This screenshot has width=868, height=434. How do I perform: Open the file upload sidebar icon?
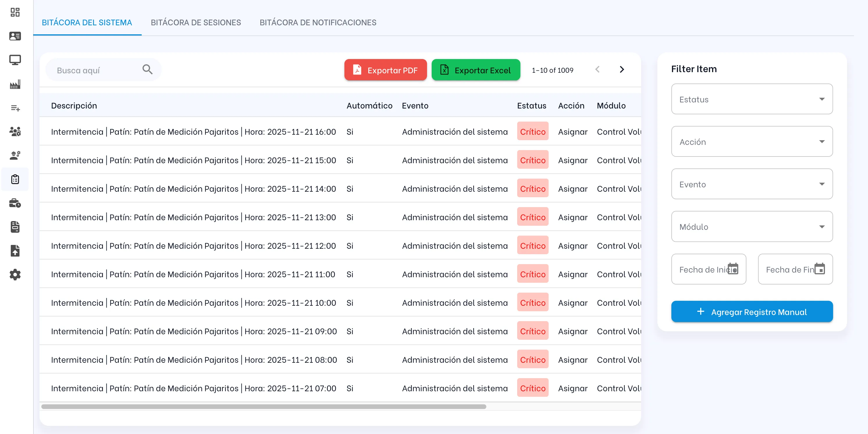coord(15,251)
